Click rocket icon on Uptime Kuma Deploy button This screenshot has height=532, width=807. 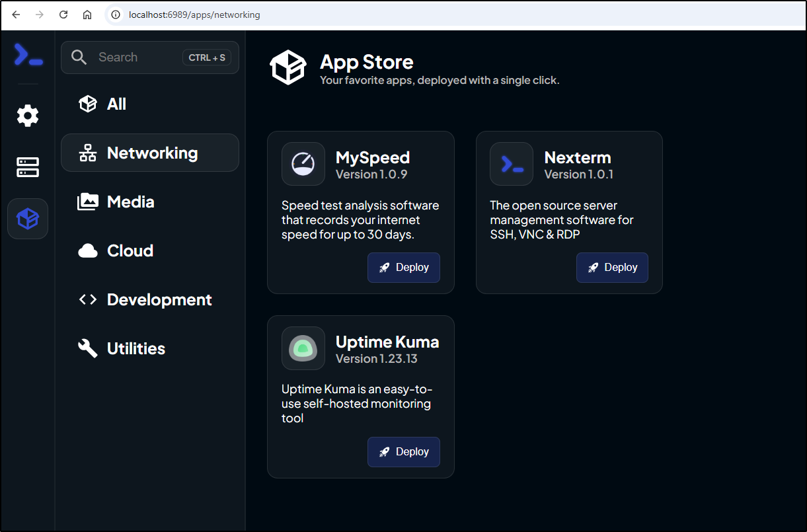[384, 452]
